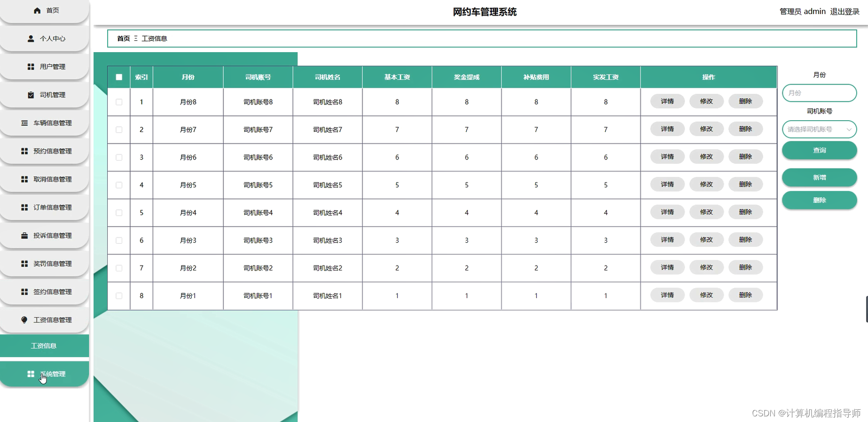Click 删除 for row 月份3
Image resolution: width=868 pixels, height=422 pixels.
[x=745, y=240]
